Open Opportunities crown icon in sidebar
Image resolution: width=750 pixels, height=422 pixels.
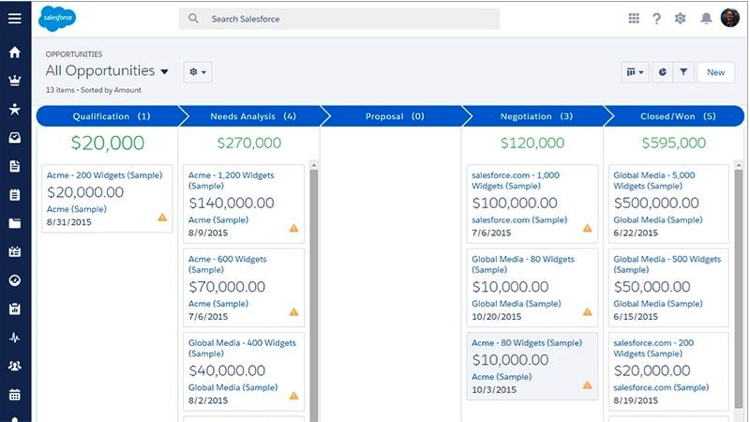click(14, 81)
